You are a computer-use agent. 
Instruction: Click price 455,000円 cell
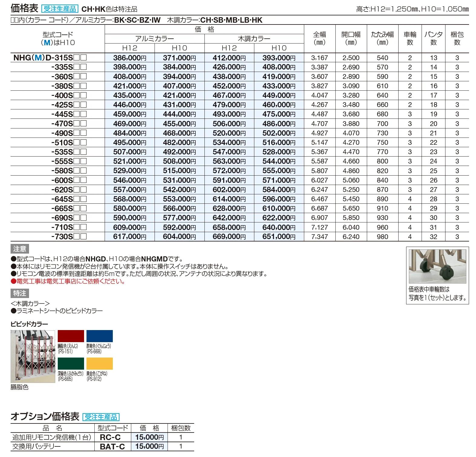click(x=179, y=124)
